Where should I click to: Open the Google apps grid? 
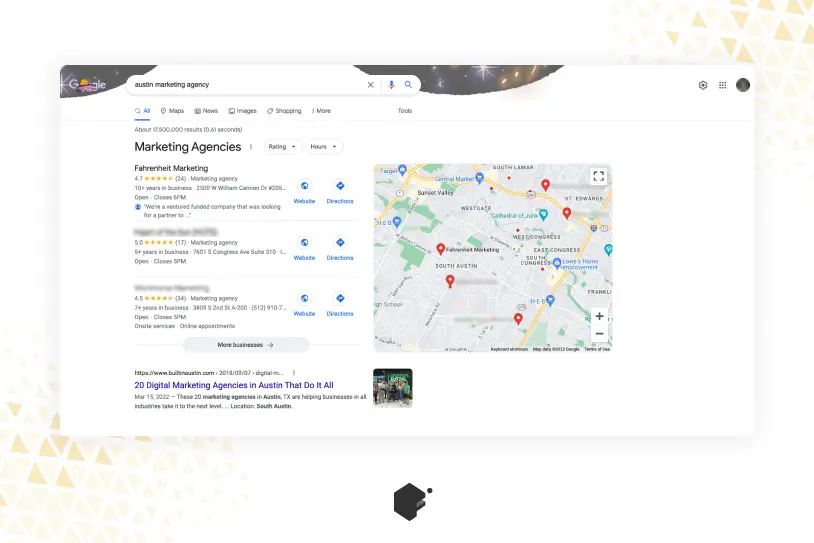[x=723, y=85]
